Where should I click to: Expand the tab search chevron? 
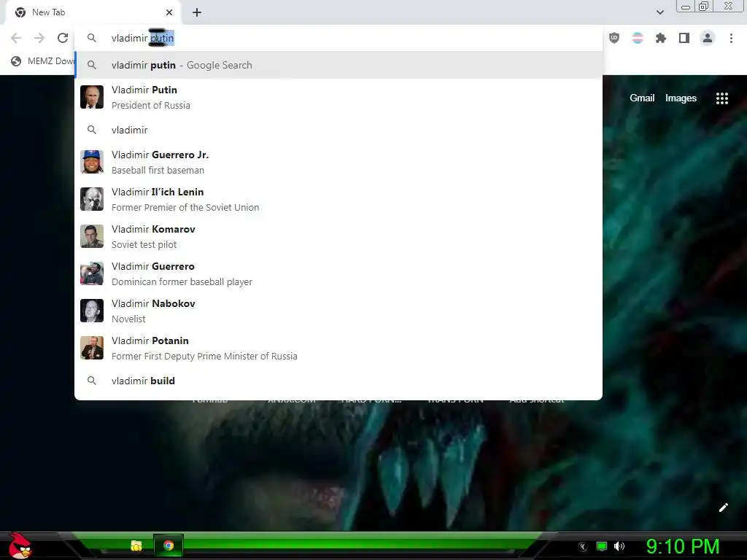pos(659,12)
